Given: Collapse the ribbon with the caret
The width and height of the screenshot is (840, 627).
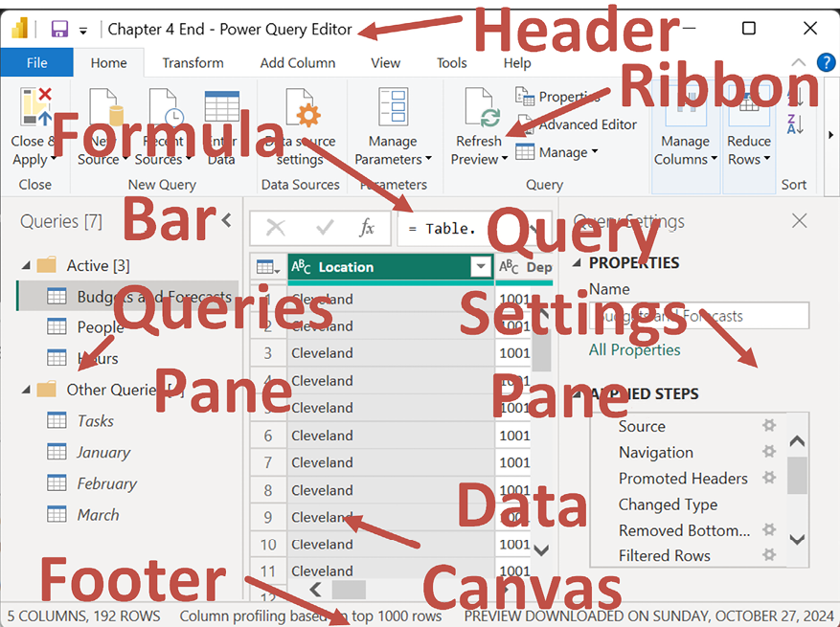Looking at the screenshot, I should pos(798,62).
